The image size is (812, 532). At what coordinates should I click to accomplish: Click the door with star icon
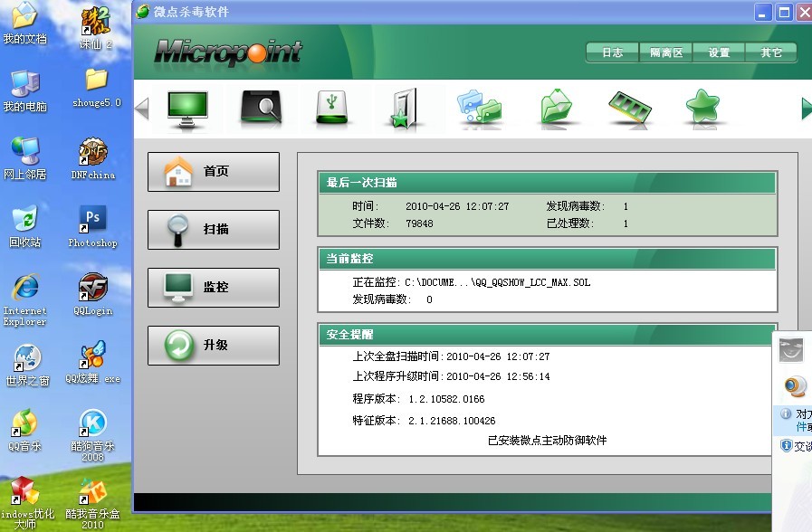pyautogui.click(x=404, y=109)
